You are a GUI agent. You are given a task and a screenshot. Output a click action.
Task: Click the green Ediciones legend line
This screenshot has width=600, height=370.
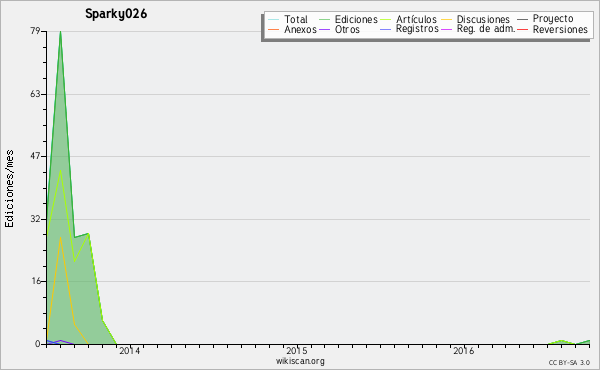coord(324,20)
